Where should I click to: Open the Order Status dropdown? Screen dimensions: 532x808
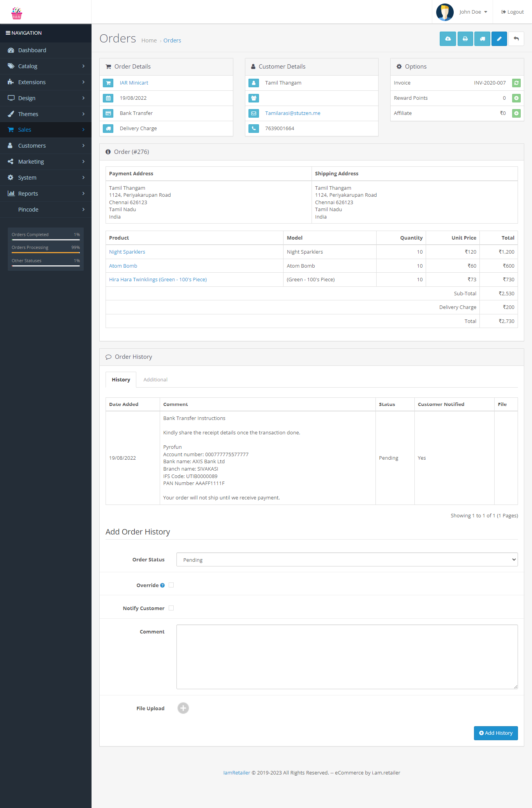point(347,560)
